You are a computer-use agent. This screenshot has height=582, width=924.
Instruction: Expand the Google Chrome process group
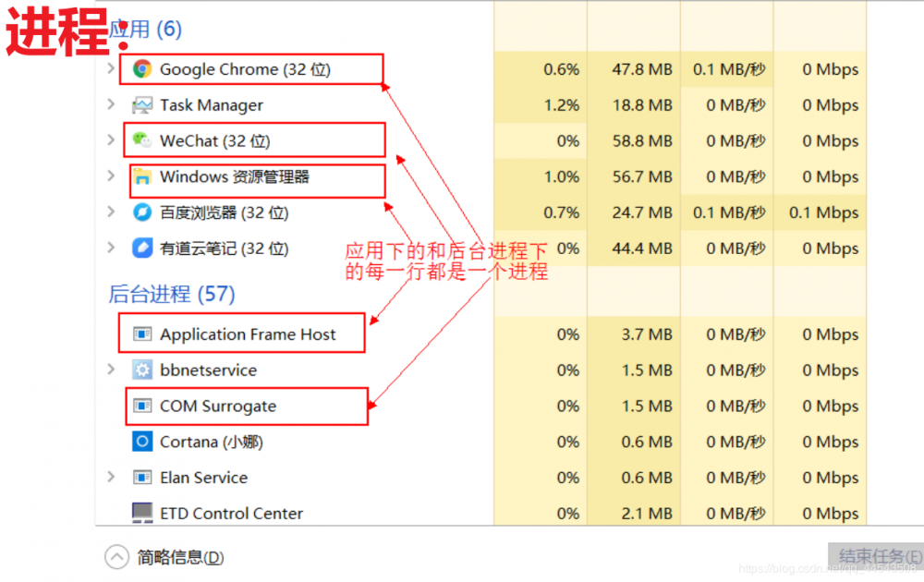click(109, 68)
